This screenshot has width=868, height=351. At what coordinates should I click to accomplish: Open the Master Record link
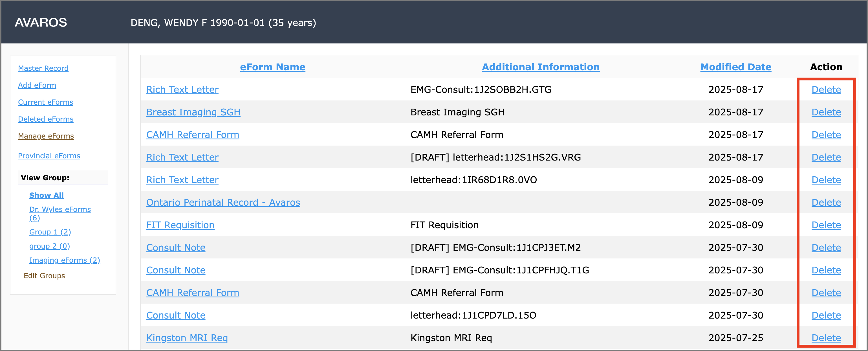[43, 69]
